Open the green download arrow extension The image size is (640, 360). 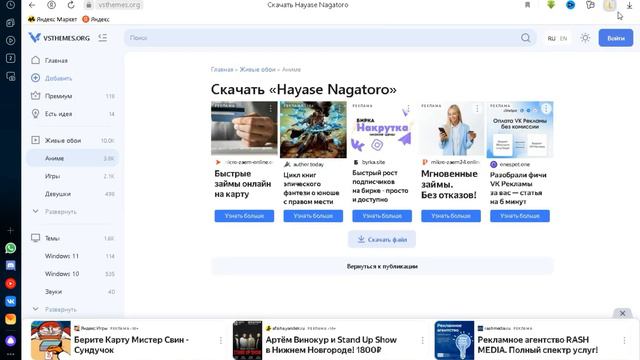click(x=551, y=5)
